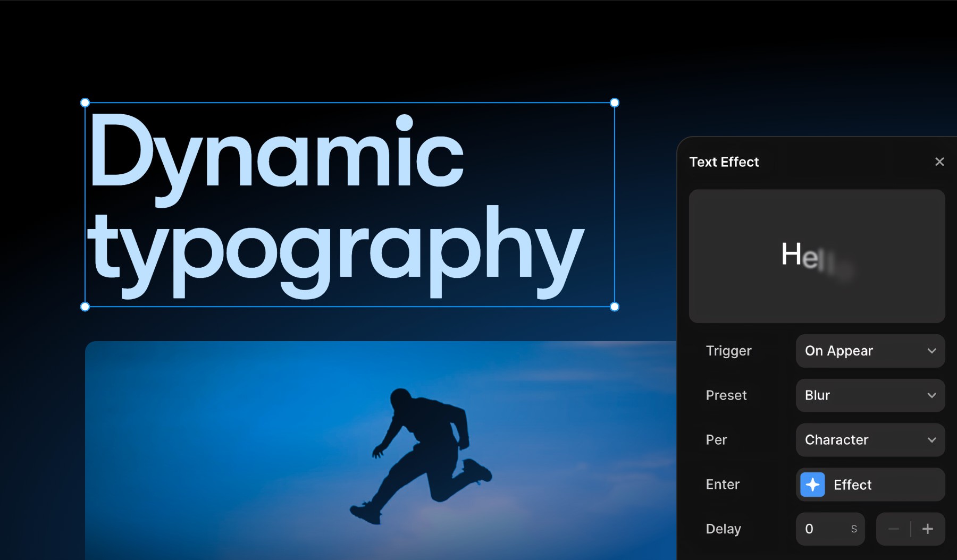
Task: Click the X icon to close the Text Effect panel
Action: (940, 162)
